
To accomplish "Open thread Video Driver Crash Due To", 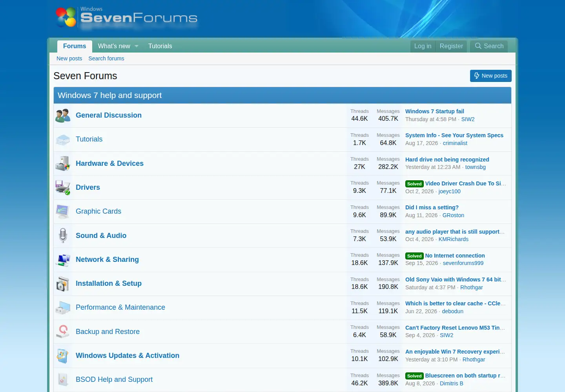I will click(x=465, y=183).
